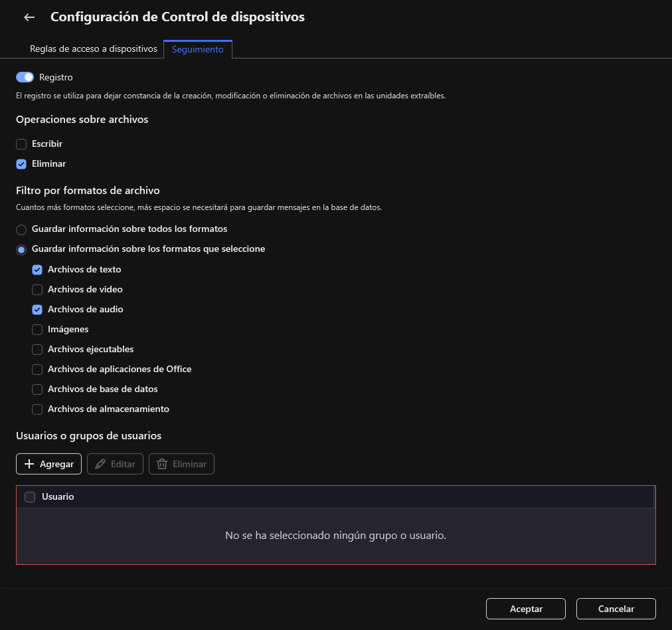The height and width of the screenshot is (630, 672).
Task: Open the Seguimiento tab
Action: [198, 49]
